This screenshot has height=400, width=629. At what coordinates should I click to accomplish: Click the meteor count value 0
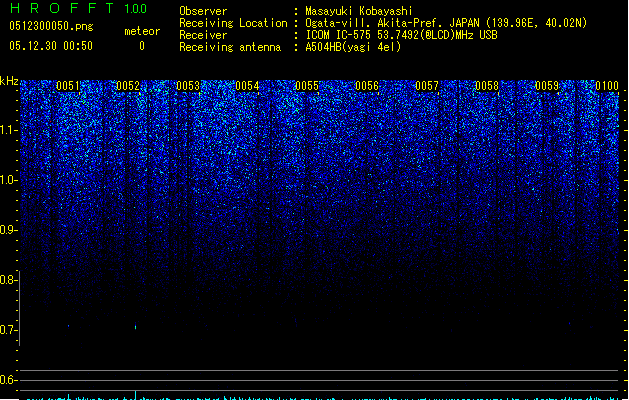(x=142, y=46)
